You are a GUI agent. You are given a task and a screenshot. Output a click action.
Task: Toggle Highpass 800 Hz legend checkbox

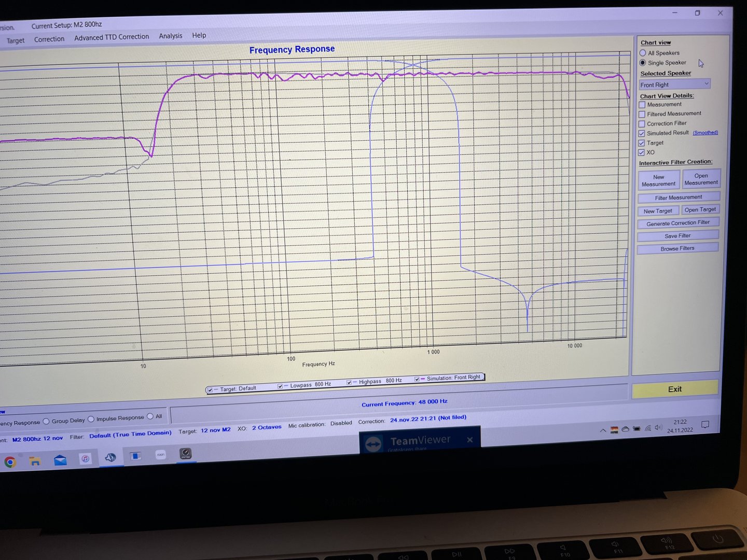point(349,382)
